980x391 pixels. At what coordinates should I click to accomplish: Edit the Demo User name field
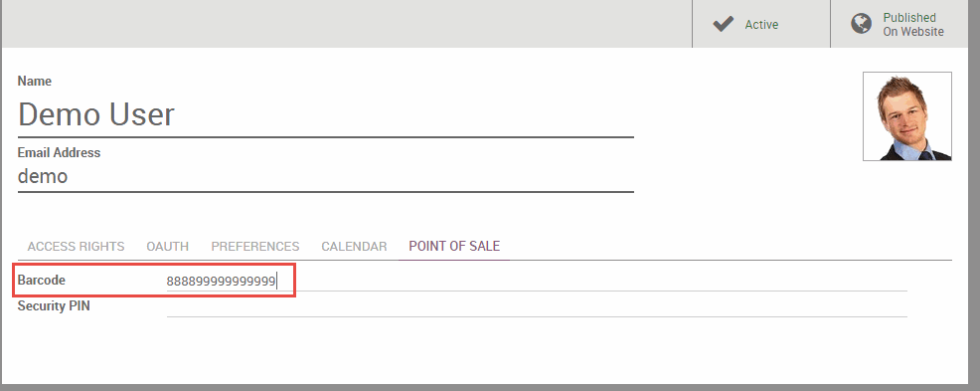(326, 114)
